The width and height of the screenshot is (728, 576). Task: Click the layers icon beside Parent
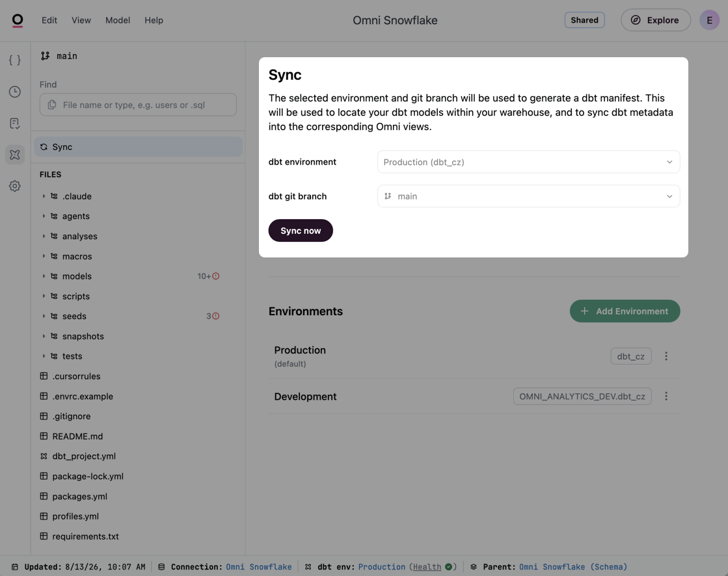click(x=473, y=567)
